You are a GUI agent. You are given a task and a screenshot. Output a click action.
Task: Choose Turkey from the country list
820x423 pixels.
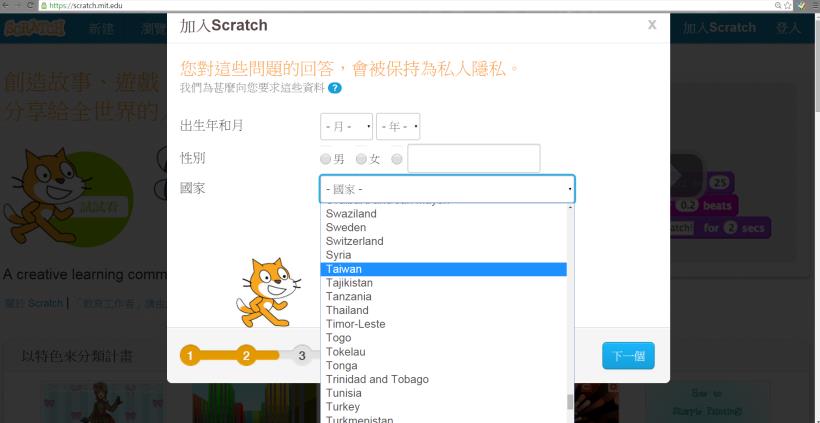[443, 407]
